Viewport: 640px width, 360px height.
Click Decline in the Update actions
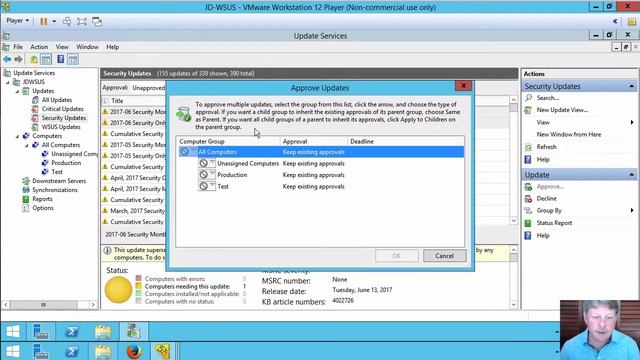click(547, 198)
